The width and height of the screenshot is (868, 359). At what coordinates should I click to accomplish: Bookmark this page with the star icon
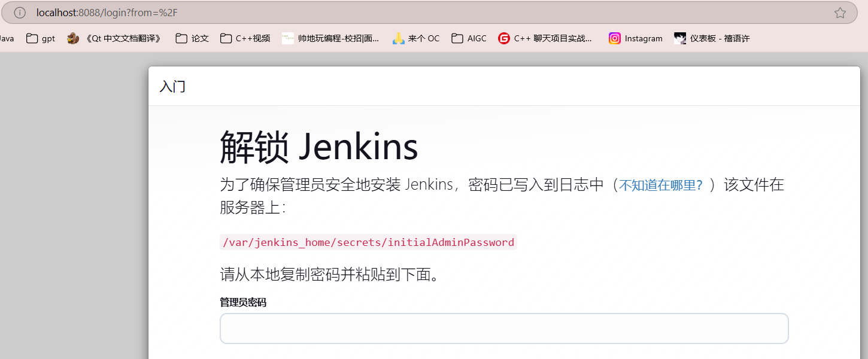840,13
